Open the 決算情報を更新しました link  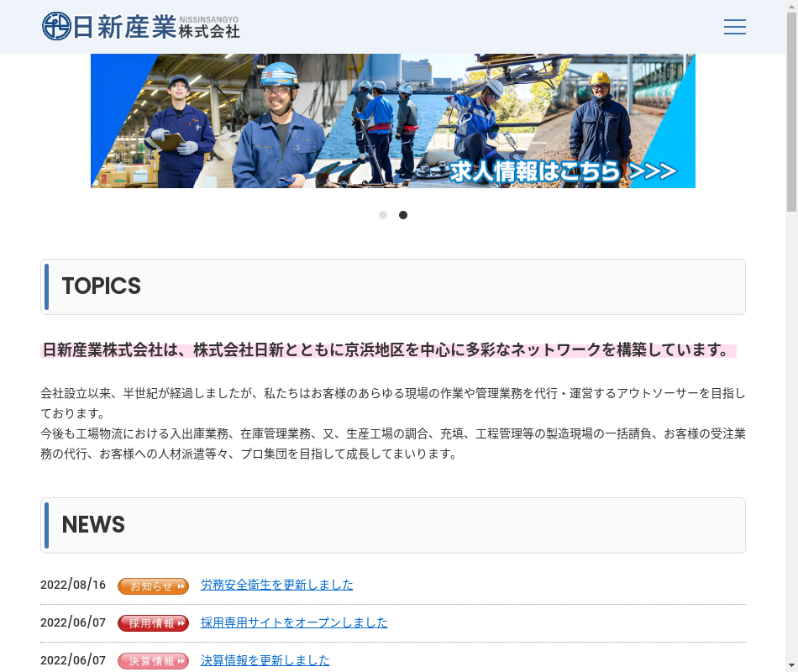[x=265, y=659]
